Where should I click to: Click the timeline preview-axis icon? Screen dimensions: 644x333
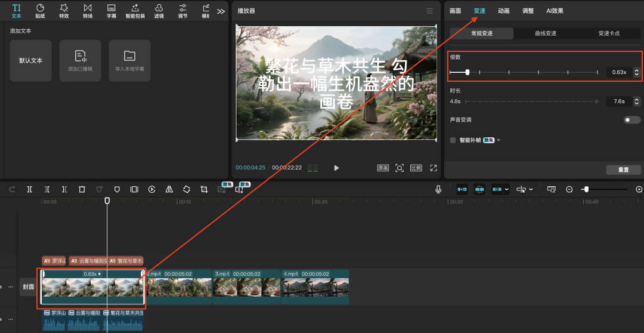[552, 189]
